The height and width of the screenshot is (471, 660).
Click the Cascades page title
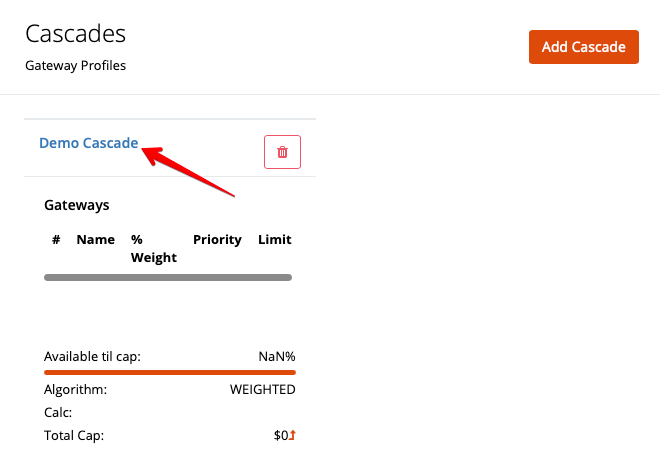[x=75, y=33]
